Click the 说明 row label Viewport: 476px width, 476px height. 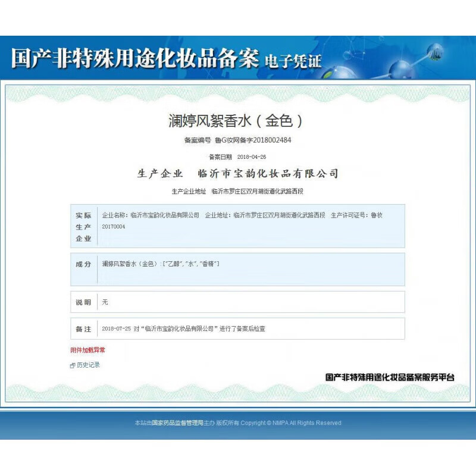click(83, 302)
